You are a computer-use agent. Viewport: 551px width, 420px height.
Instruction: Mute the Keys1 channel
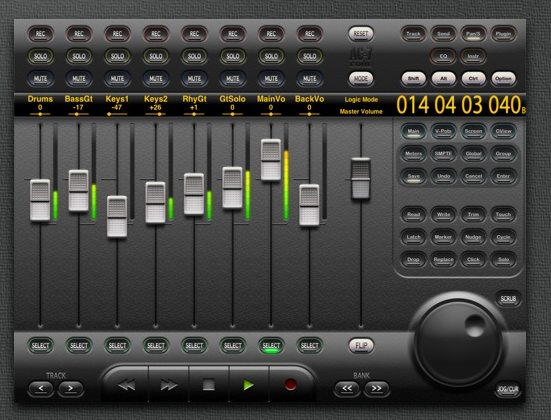tap(117, 79)
